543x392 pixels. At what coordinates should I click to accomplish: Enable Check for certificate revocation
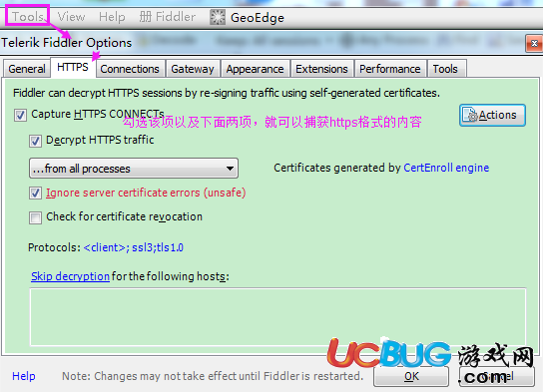(35, 217)
